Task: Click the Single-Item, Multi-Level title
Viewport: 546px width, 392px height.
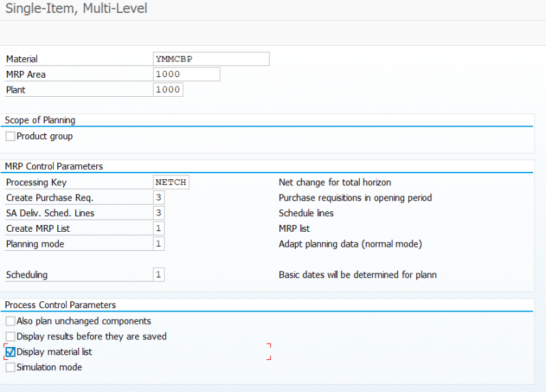Action: tap(76, 8)
